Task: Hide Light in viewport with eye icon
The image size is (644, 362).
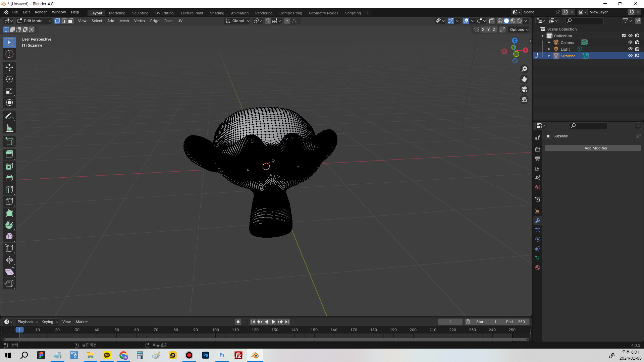Action: 630,49
